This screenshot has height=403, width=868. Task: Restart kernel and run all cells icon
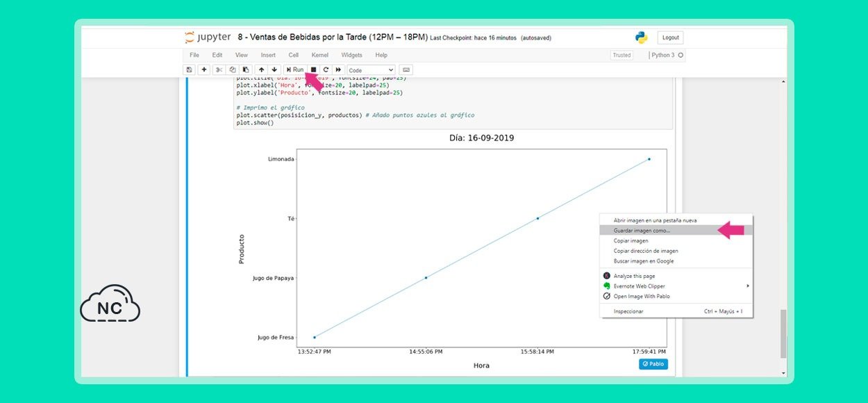pyautogui.click(x=338, y=69)
